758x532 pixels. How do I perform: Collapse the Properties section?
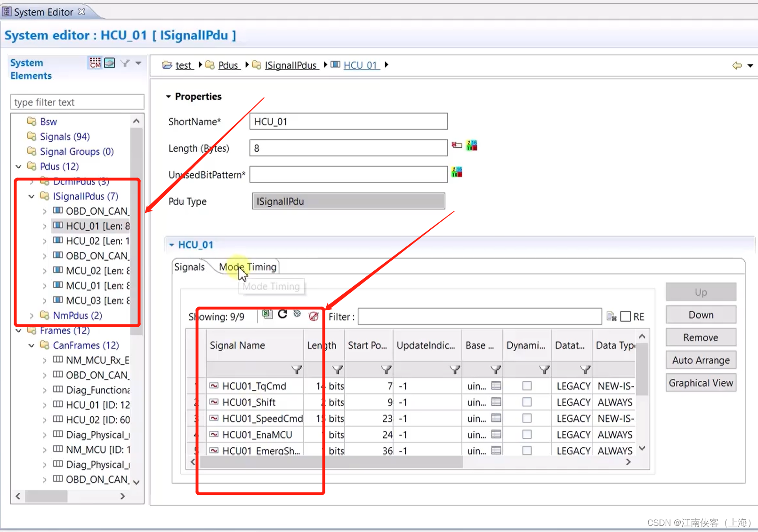(x=168, y=97)
